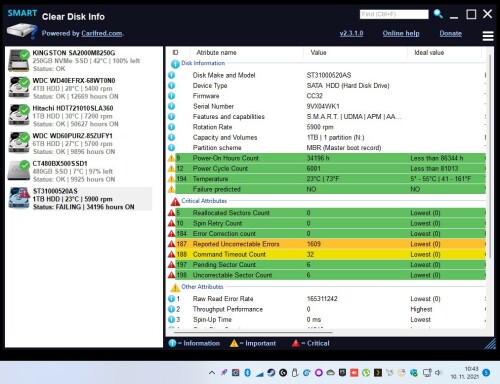
Task: Click the horizontal scrollbar under attribute list
Action: [253, 332]
